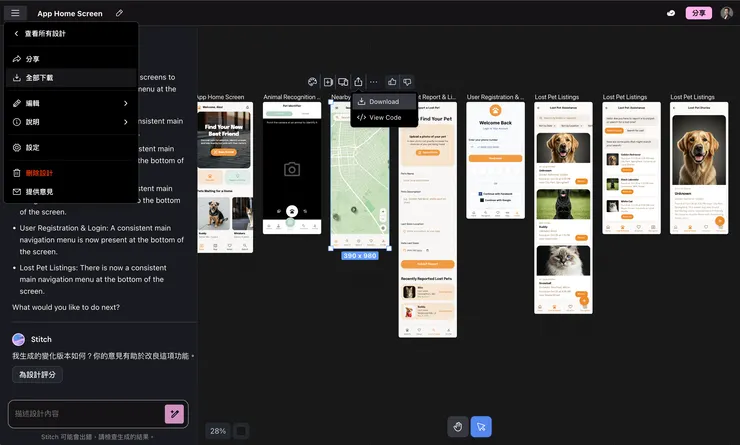
Task: Open 設定 from the menu
Action: pos(71,148)
